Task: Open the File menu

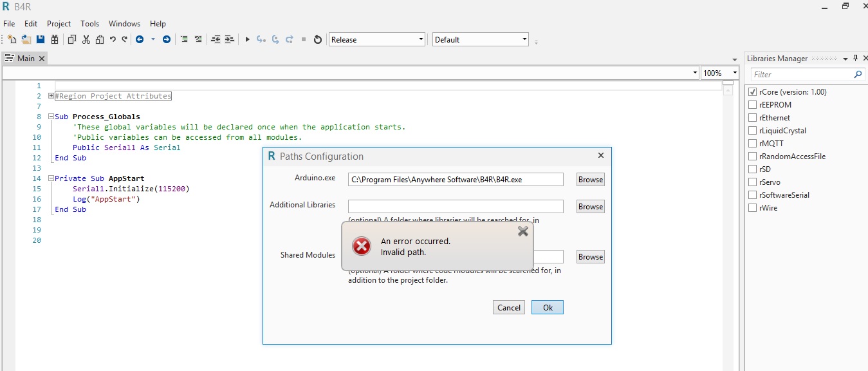Action: coord(9,23)
